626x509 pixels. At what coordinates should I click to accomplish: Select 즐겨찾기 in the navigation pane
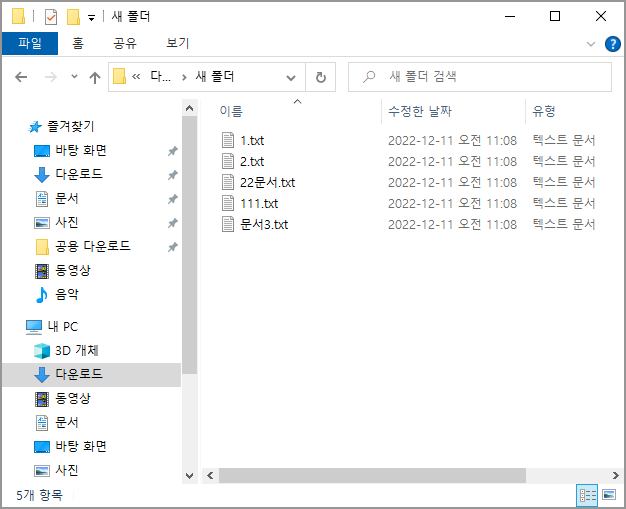click(x=71, y=127)
